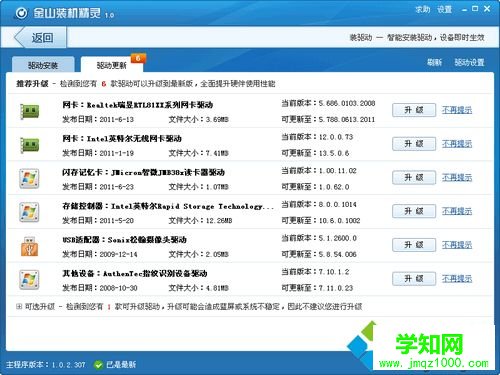
Task: Click the 刷新 refresh link
Action: [x=434, y=62]
